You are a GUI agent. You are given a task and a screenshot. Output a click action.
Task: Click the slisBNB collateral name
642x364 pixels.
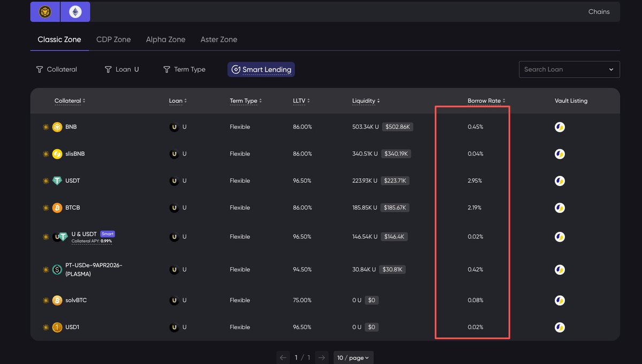click(75, 154)
